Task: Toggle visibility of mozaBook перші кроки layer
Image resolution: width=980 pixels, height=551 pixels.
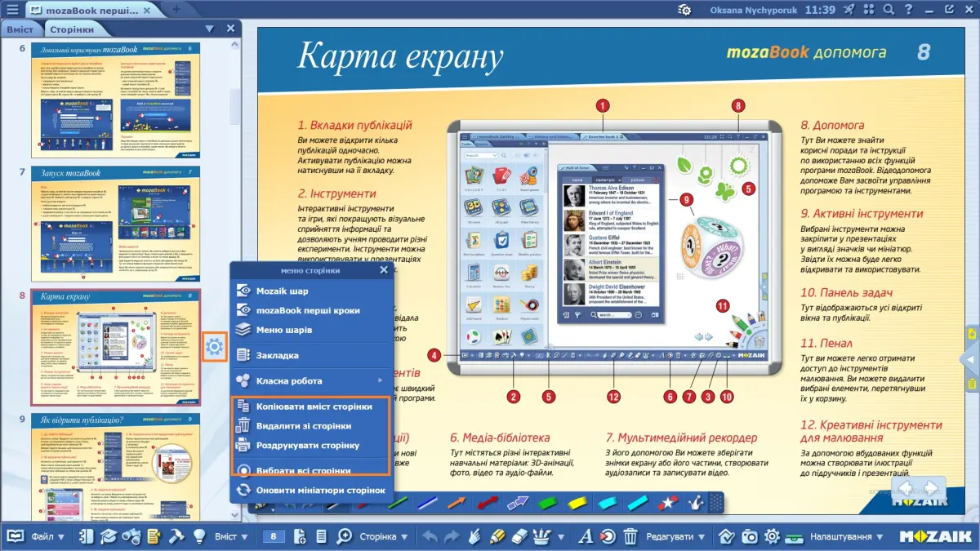Action: [x=243, y=310]
